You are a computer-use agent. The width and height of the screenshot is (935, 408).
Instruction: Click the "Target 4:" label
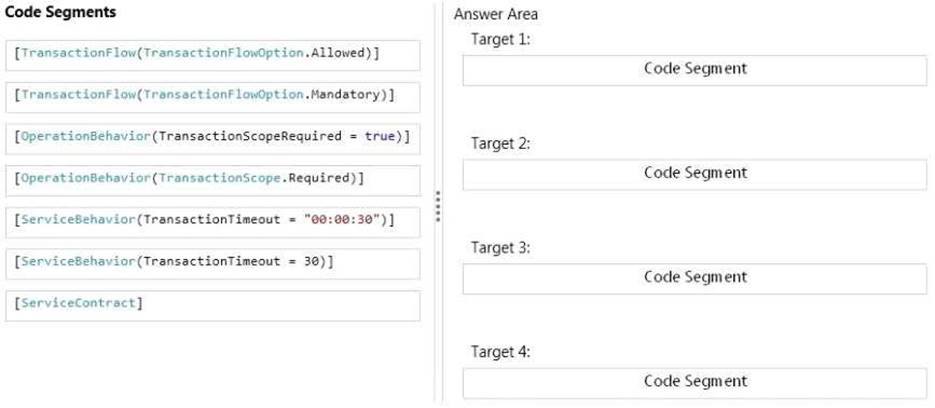(500, 352)
